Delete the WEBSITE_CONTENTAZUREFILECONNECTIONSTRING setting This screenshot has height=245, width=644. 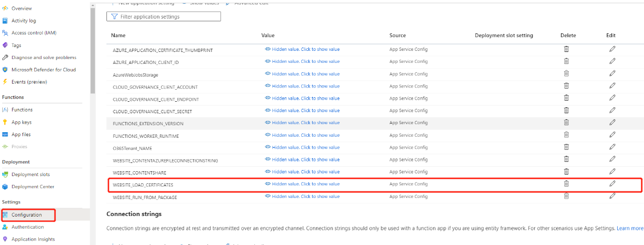tap(566, 159)
